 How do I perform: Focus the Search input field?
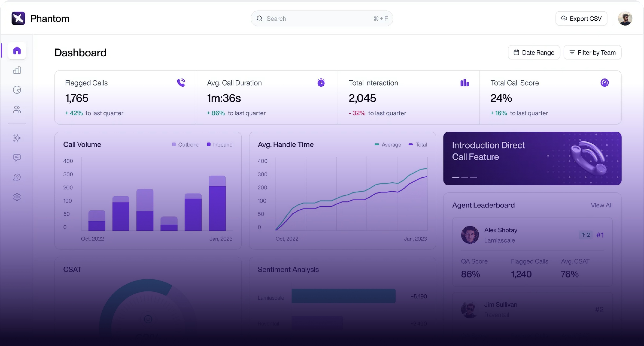(322, 19)
